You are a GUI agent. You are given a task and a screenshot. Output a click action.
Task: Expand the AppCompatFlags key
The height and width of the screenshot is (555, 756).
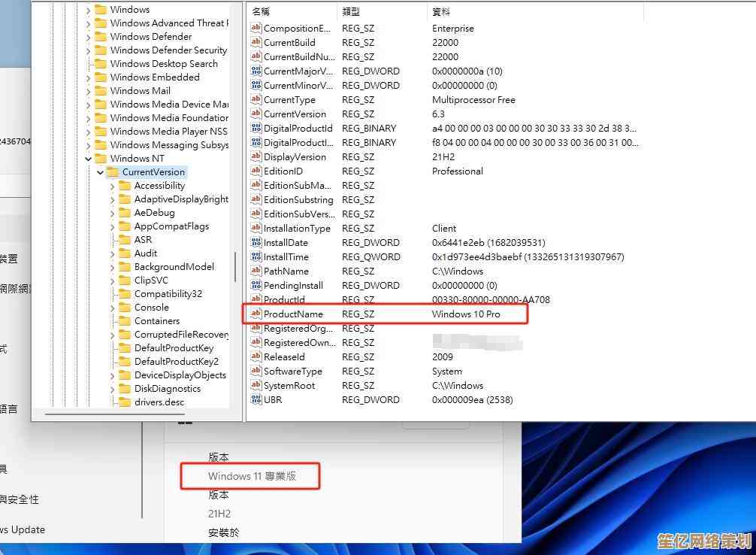coord(113,226)
